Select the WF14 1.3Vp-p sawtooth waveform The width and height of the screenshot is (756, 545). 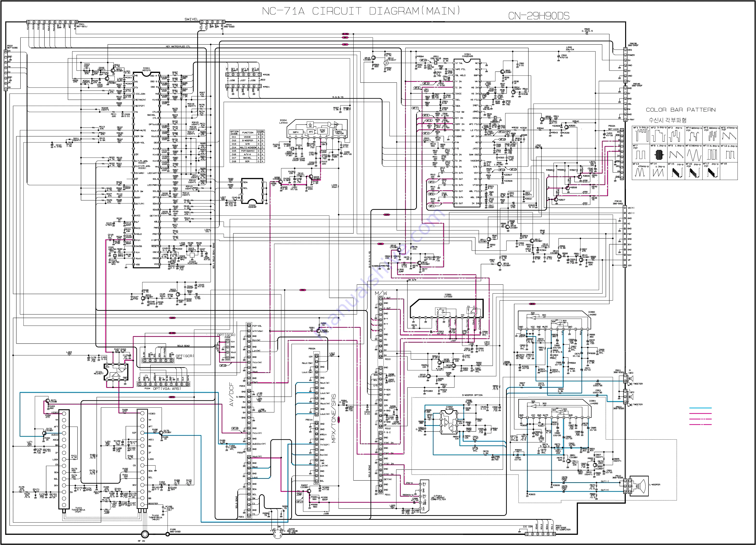[x=659, y=171]
